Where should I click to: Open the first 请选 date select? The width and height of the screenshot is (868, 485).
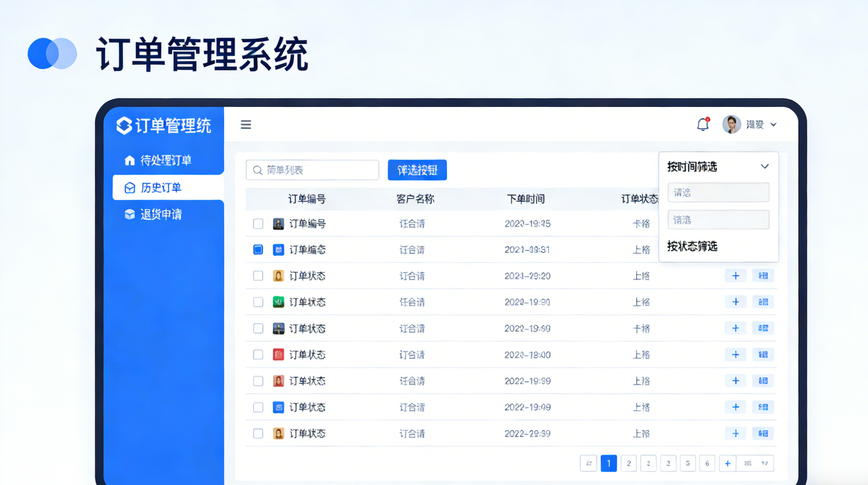(x=718, y=193)
